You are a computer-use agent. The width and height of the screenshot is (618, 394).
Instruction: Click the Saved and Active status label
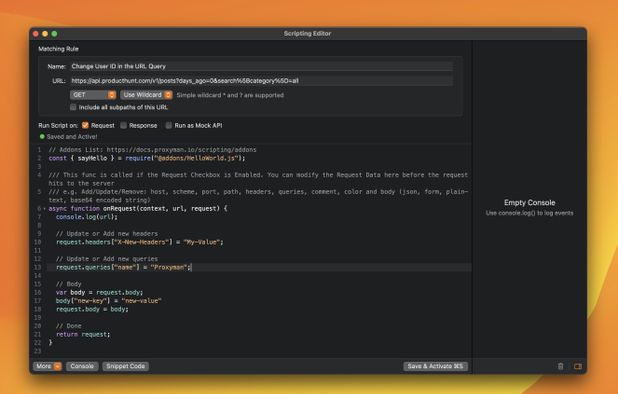coord(72,137)
